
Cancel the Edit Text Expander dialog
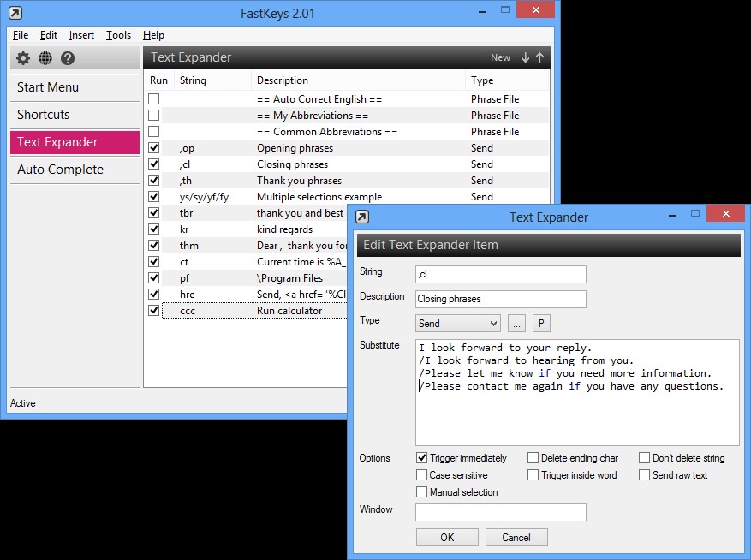click(516, 538)
